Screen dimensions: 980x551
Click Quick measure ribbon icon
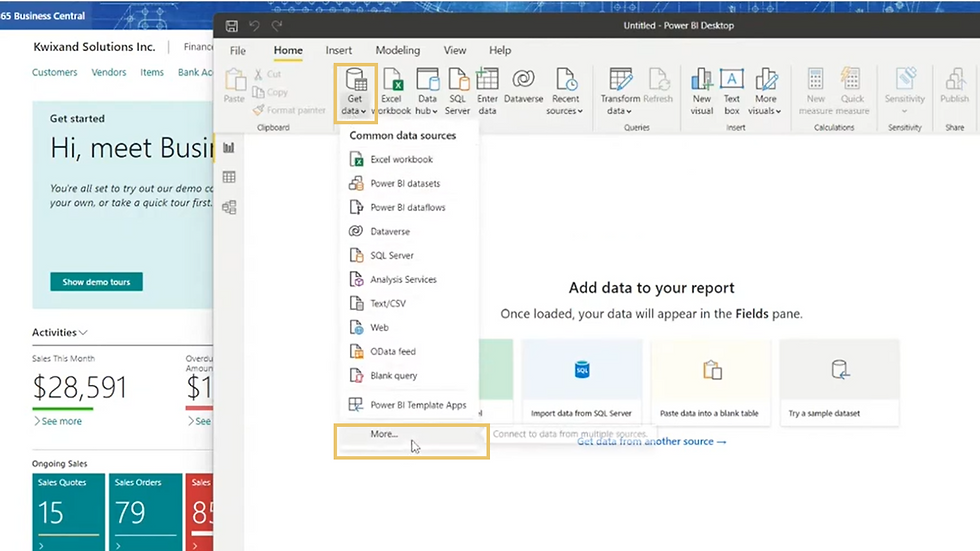click(852, 92)
